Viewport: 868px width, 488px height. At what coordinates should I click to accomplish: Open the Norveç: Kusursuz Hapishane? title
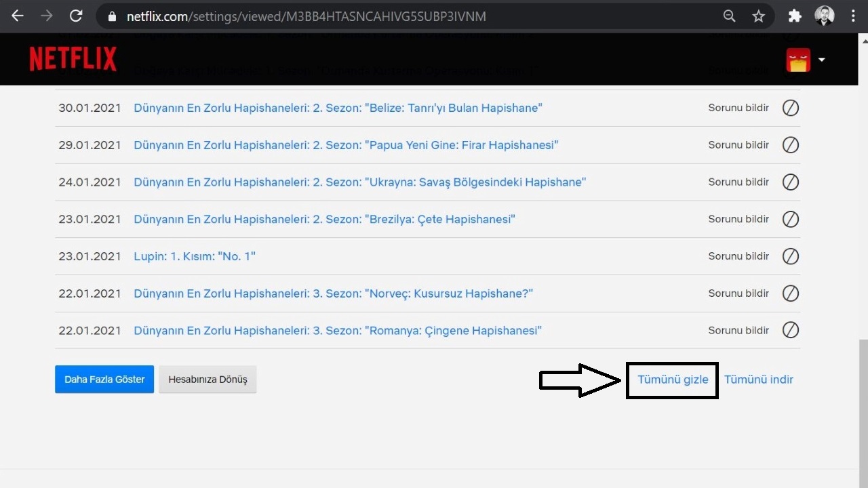[x=333, y=293]
